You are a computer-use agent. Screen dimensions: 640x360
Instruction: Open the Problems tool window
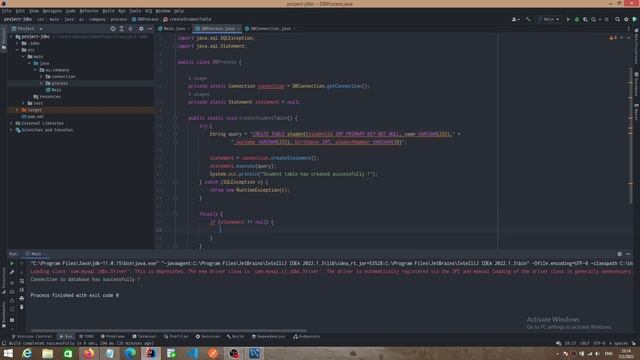point(113,336)
